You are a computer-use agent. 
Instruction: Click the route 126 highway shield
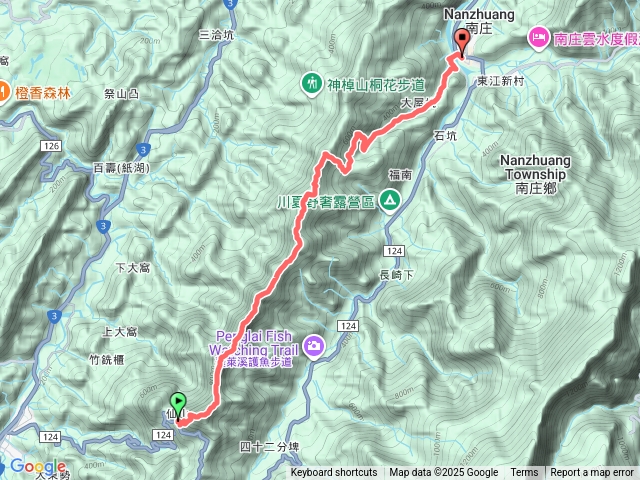[x=51, y=146]
